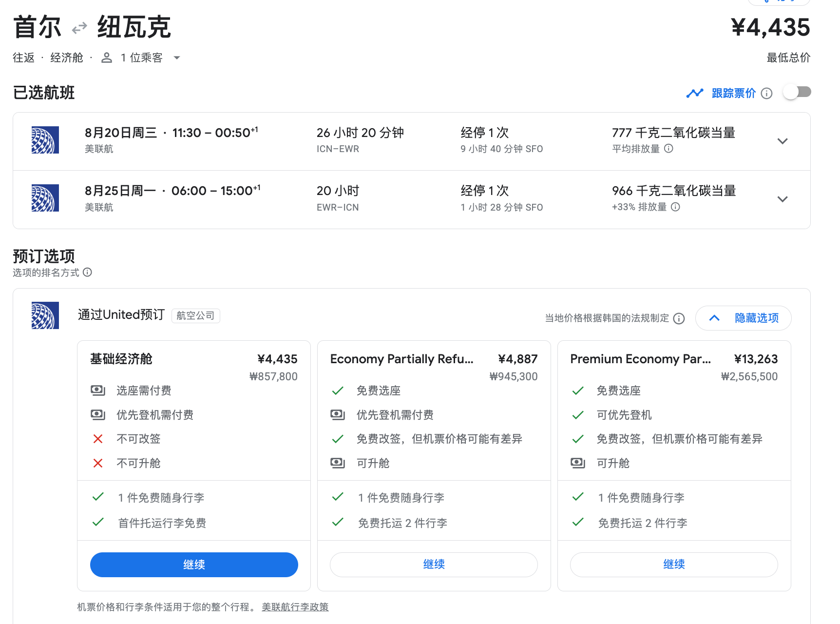
Task: Select the Premium Economy fare card title
Action: (x=640, y=359)
